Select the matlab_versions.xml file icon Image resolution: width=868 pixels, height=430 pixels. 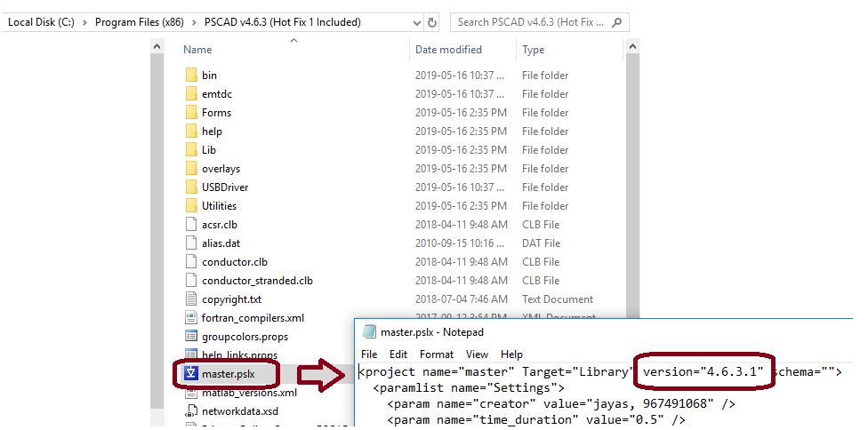[x=191, y=393]
